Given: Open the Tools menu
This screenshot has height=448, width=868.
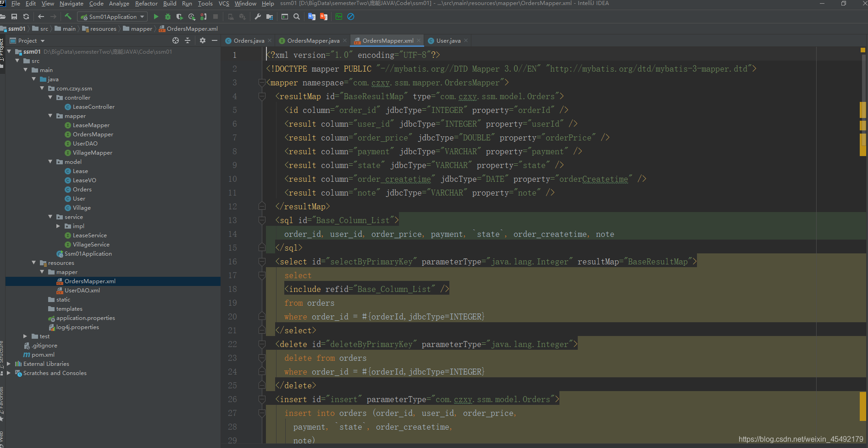Looking at the screenshot, I should click(205, 4).
